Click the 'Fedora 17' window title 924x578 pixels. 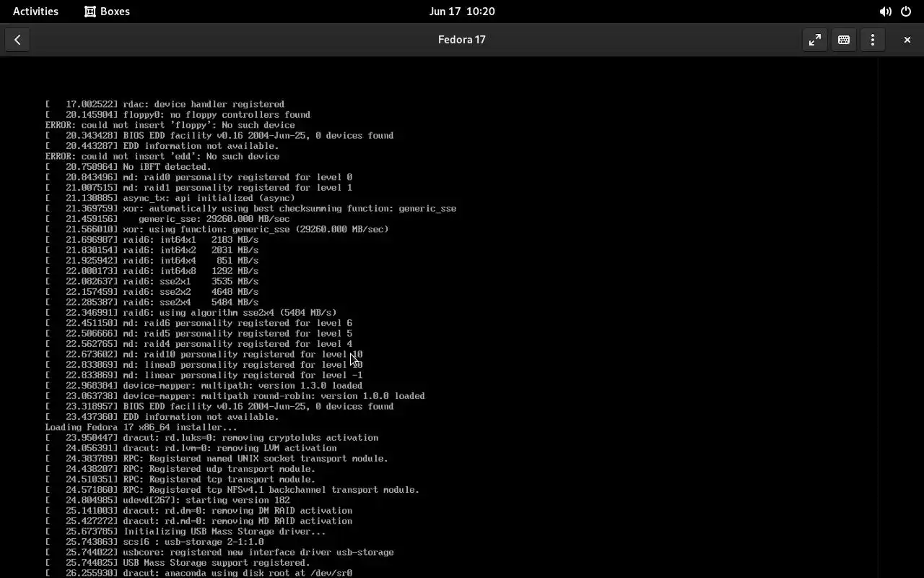click(x=462, y=40)
